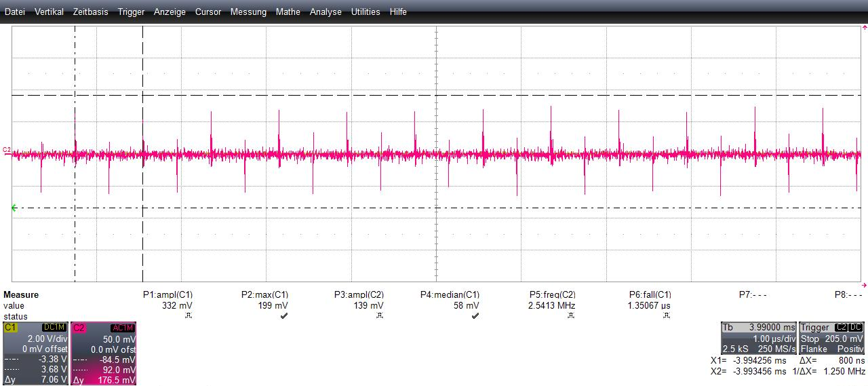Click the Tb 3.99000 ms delay readout

[758, 328]
